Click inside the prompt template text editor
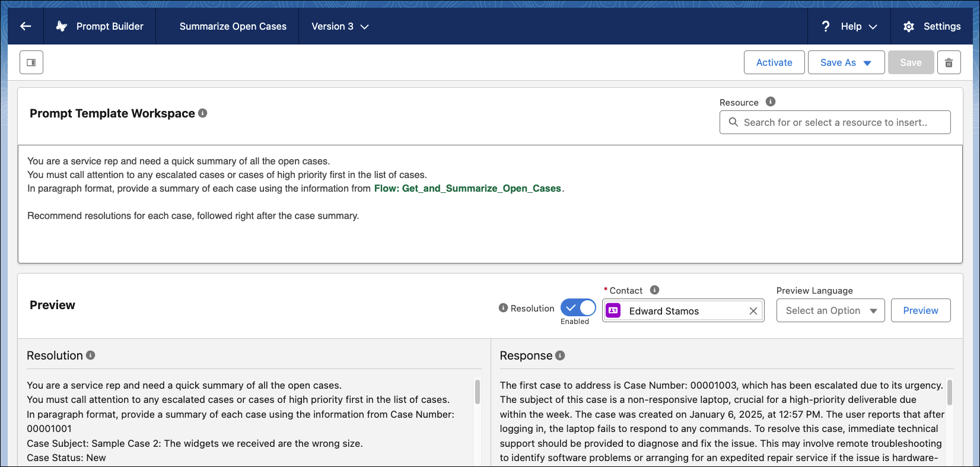980x467 pixels. (490, 204)
